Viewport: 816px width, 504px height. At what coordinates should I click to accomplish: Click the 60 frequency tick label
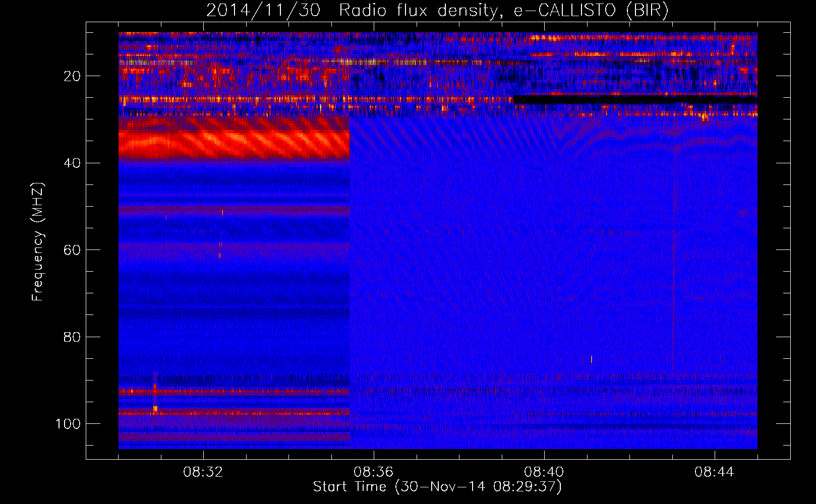coord(72,250)
